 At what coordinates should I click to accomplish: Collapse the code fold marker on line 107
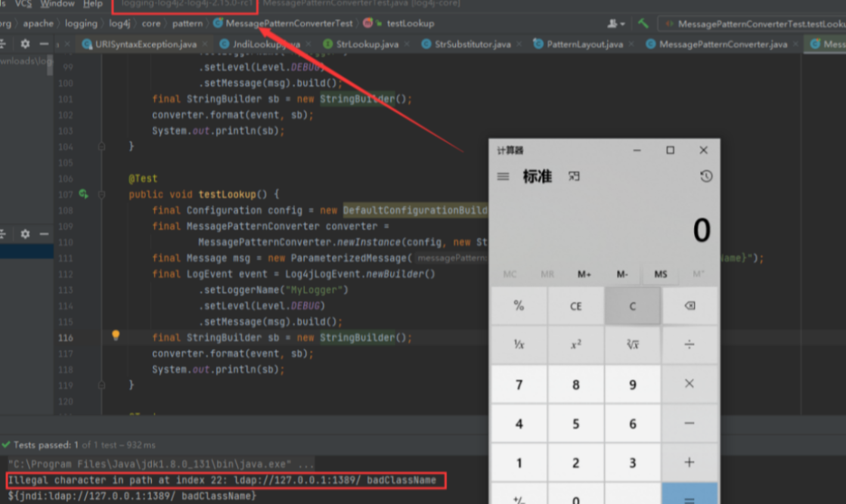[x=101, y=194]
